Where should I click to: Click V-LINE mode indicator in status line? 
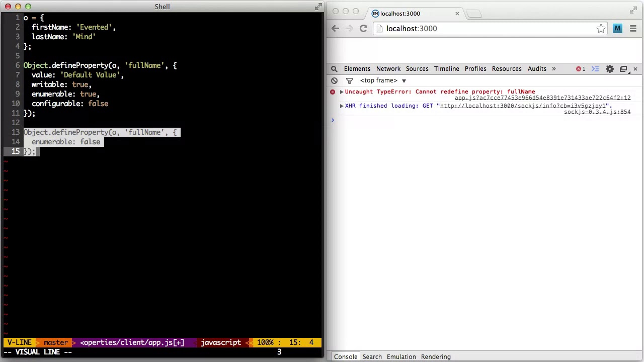pyautogui.click(x=19, y=342)
